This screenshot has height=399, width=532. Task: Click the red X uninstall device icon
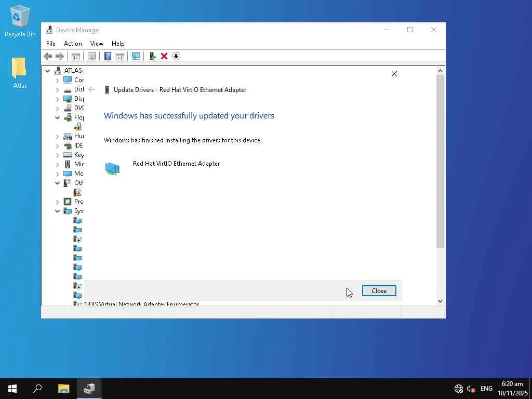[x=164, y=56]
